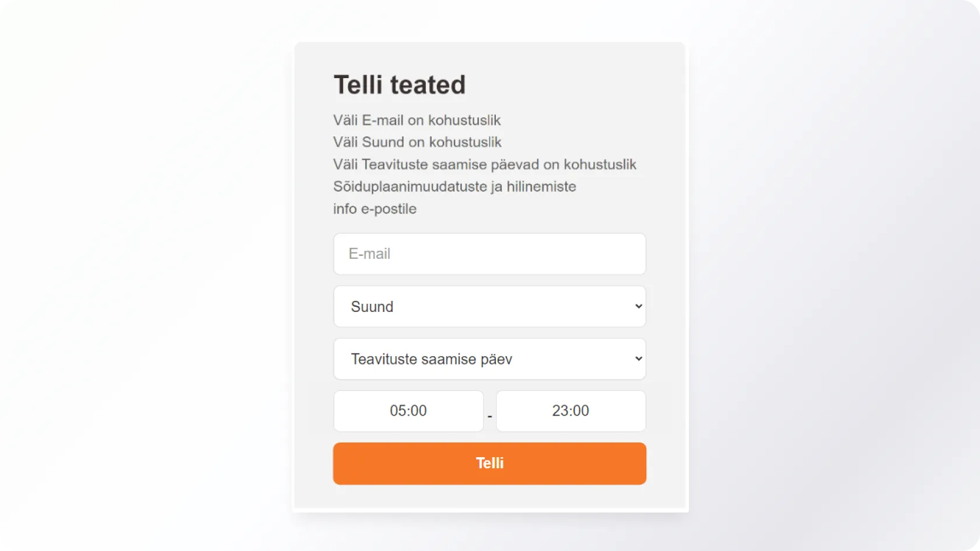Select the 23:00 end time field
The image size is (980, 551).
570,411
